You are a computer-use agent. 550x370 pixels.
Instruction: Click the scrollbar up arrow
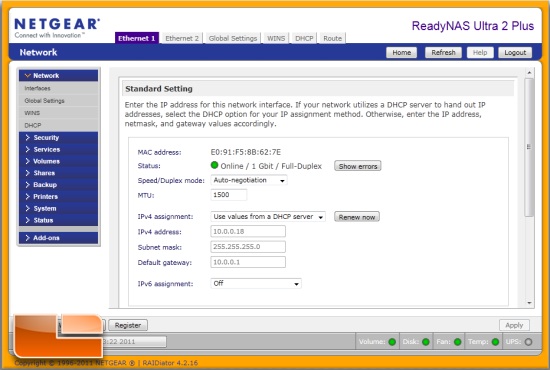(x=529, y=73)
